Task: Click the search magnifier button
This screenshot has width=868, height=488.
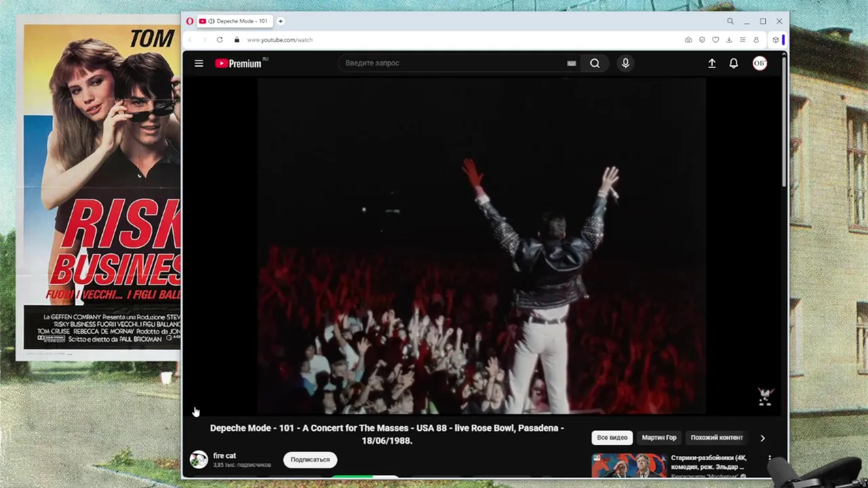Action: [x=595, y=63]
